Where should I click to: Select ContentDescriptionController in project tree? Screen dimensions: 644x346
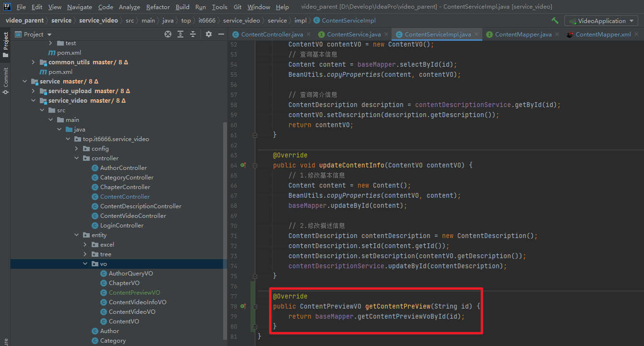click(141, 206)
